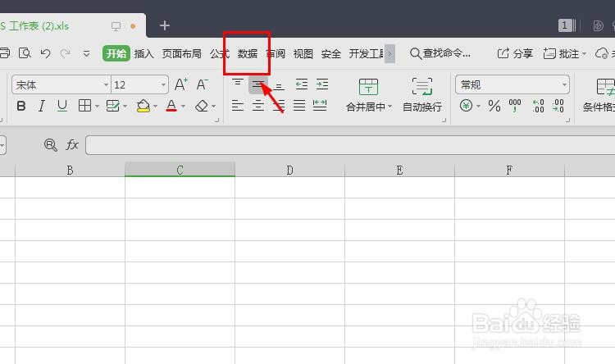This screenshot has width=615, height=364.
Task: Click the print preview icon
Action: pos(25,53)
